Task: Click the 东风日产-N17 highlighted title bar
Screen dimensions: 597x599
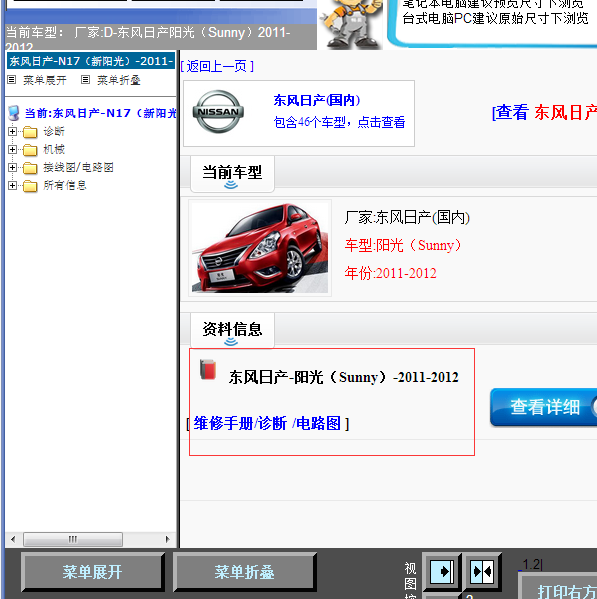Action: pyautogui.click(x=91, y=61)
